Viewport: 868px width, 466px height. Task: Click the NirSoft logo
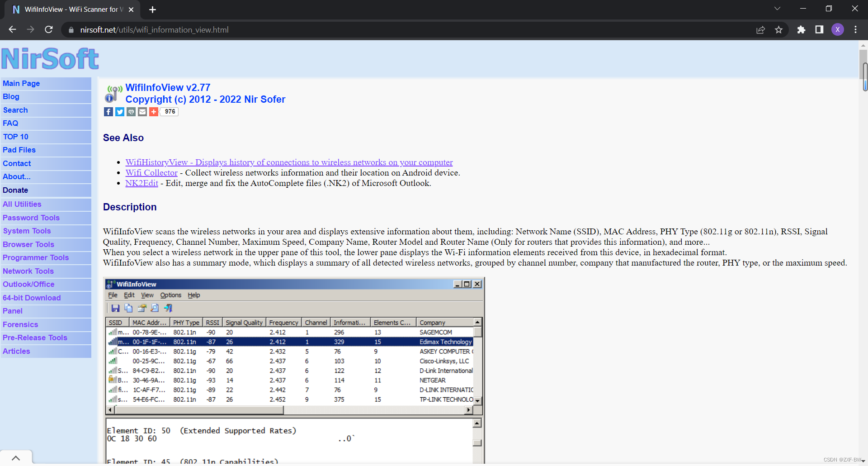pos(50,59)
